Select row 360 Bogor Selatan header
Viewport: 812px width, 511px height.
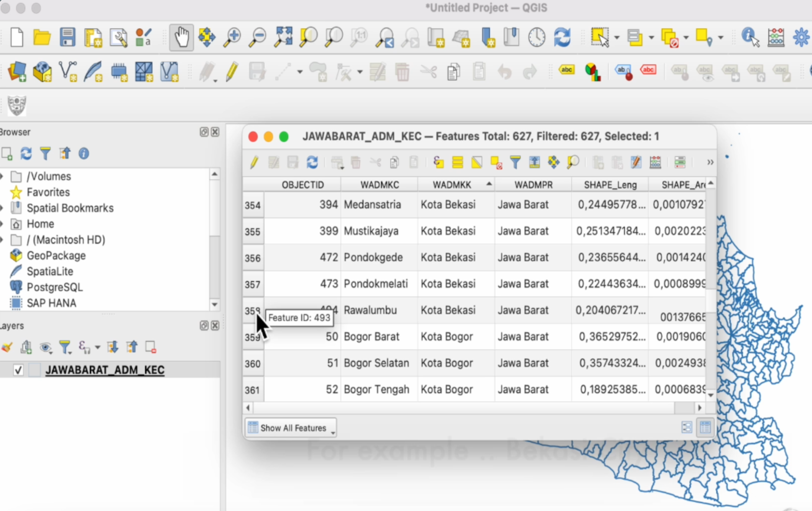(x=253, y=363)
